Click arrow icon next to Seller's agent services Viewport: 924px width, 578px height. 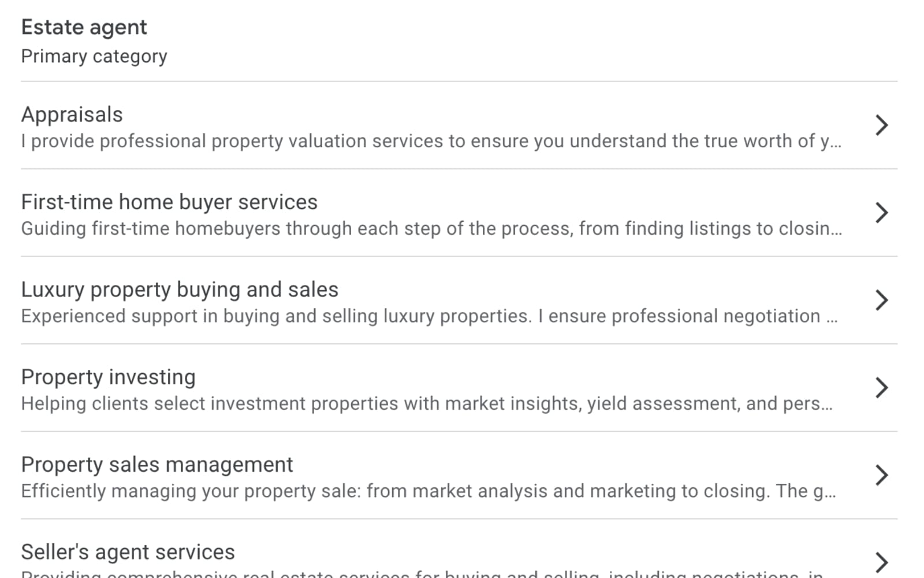click(881, 562)
